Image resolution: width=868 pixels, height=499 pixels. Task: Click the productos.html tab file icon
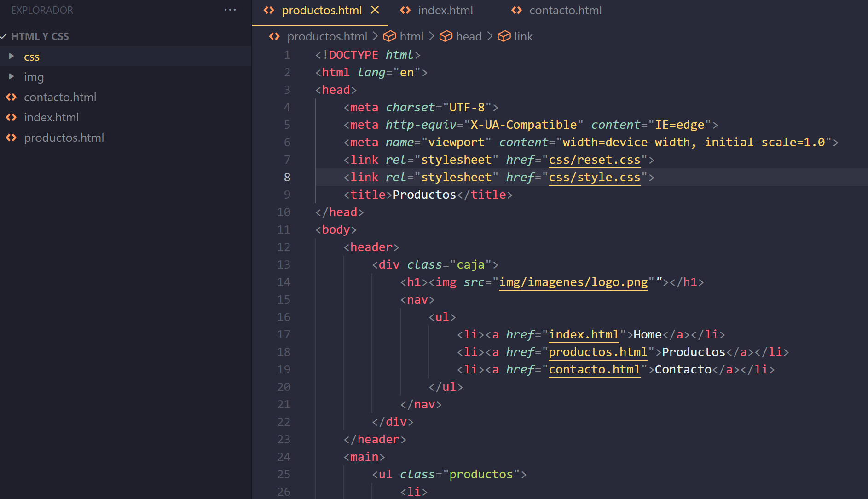click(x=269, y=10)
